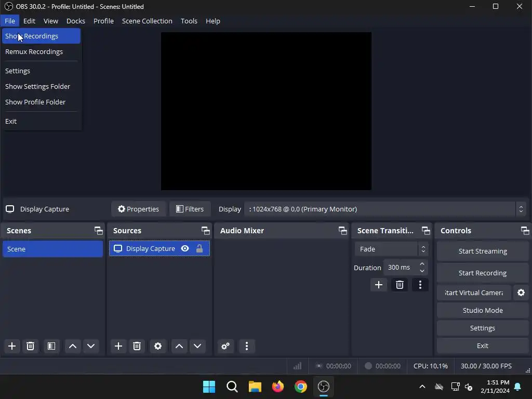Viewport: 532px width, 399px height.
Task: Click Display Capture monitor icon in source list
Action: [118, 249]
